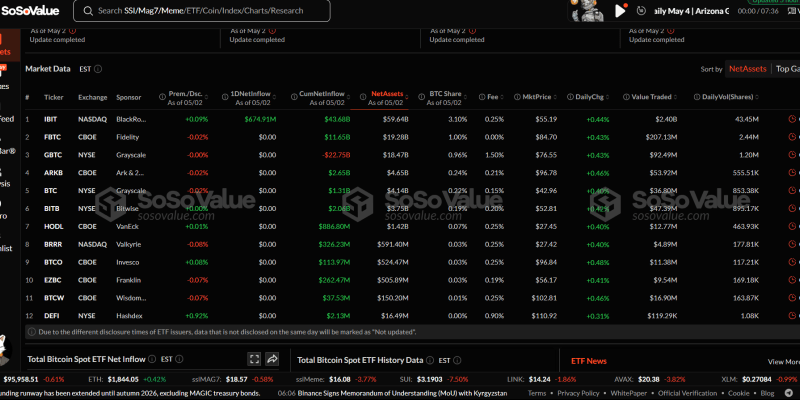
Task: Sort by BTC Share column arrows
Action: click(x=465, y=95)
